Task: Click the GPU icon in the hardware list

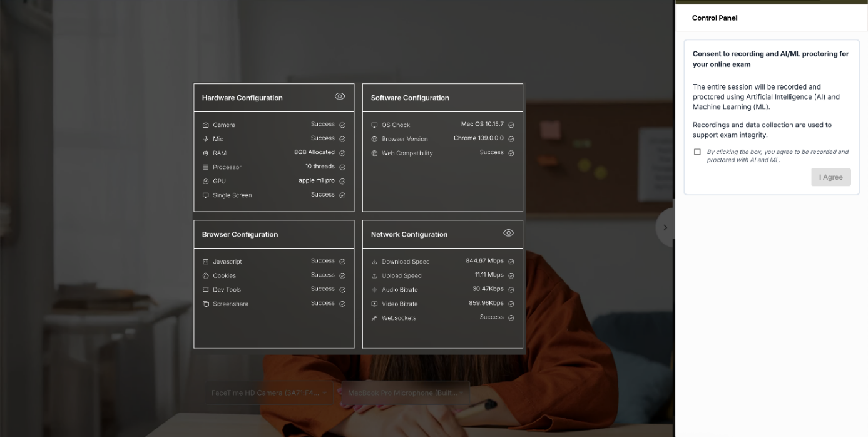Action: tap(206, 182)
